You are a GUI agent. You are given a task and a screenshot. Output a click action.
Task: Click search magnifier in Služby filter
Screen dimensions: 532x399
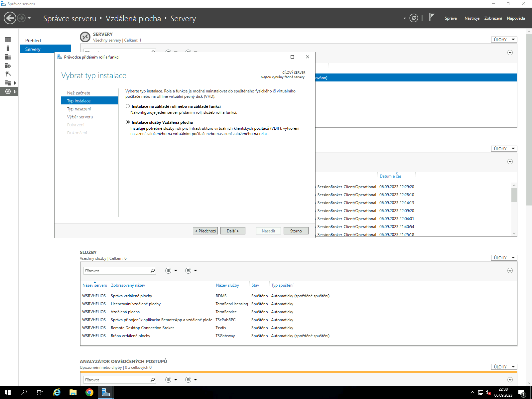click(x=153, y=271)
